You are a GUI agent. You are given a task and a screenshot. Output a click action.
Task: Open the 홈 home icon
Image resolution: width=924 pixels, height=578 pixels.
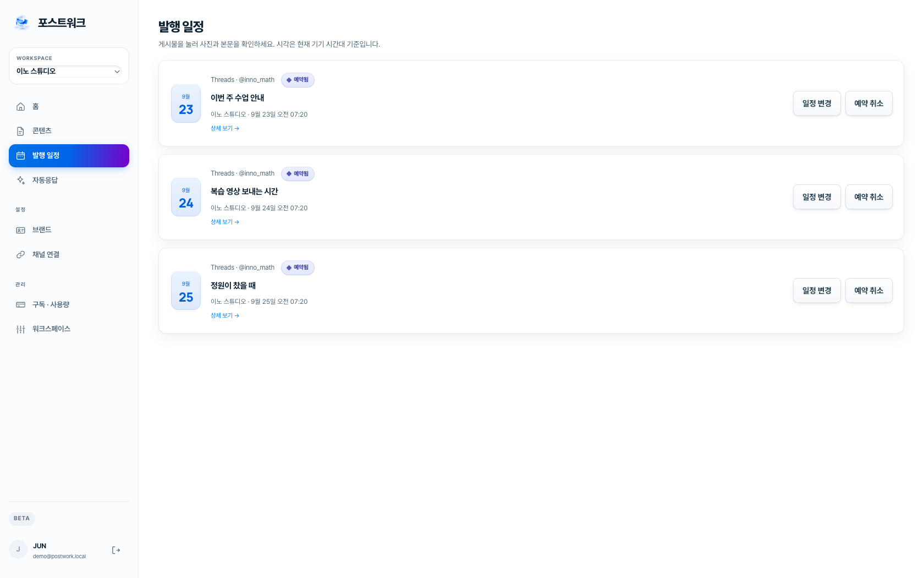pyautogui.click(x=20, y=106)
